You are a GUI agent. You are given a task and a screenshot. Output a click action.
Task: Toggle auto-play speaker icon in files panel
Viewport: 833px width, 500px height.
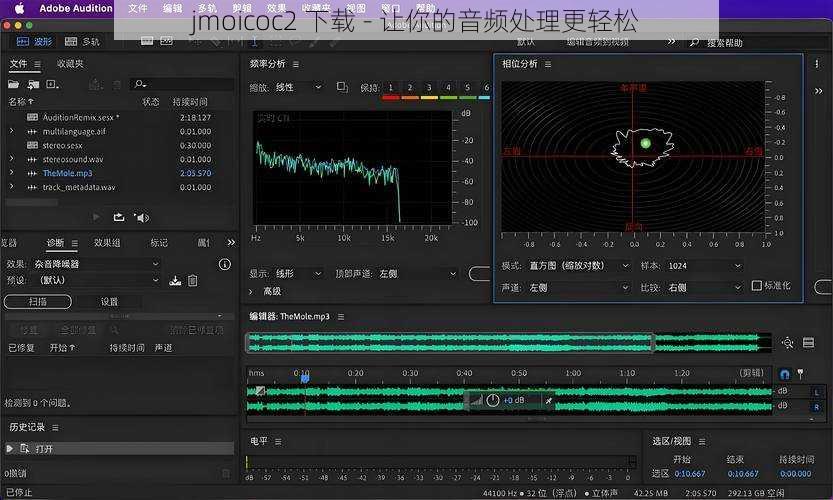tap(141, 217)
